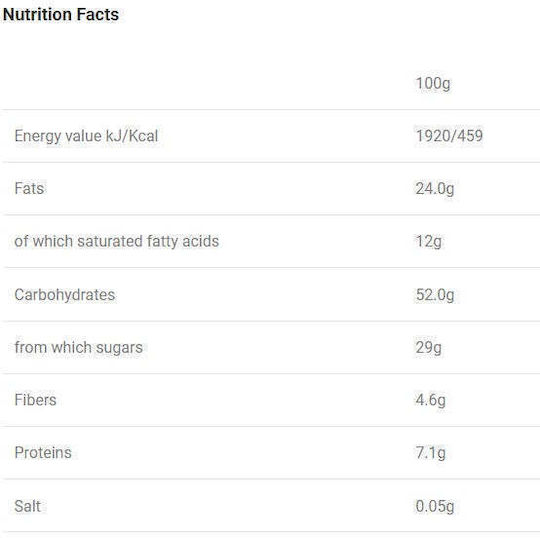540x538 pixels.
Task: Click the from which sugars label
Action: point(79,348)
